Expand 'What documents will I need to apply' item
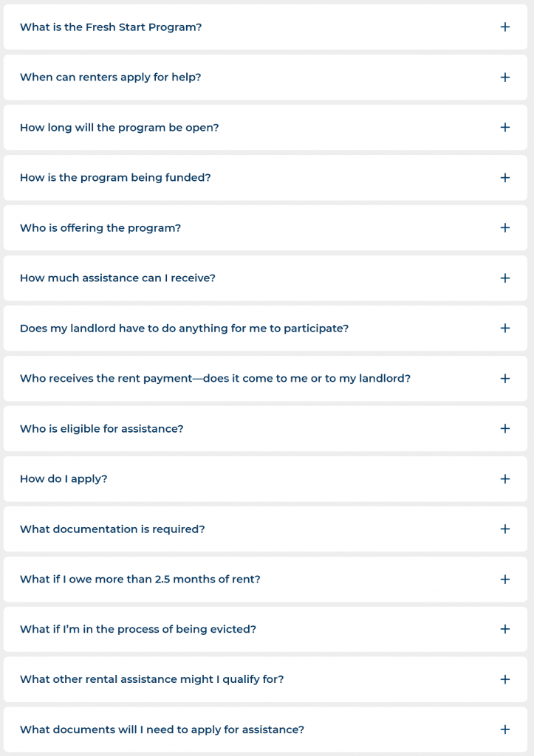Screen dimensions: 534x756 tap(505, 730)
